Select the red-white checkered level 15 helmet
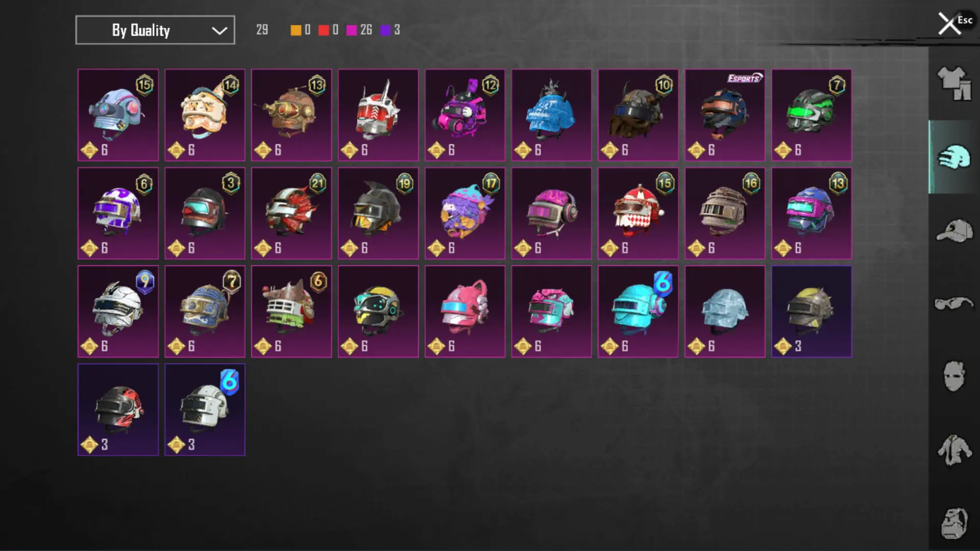 coord(638,213)
